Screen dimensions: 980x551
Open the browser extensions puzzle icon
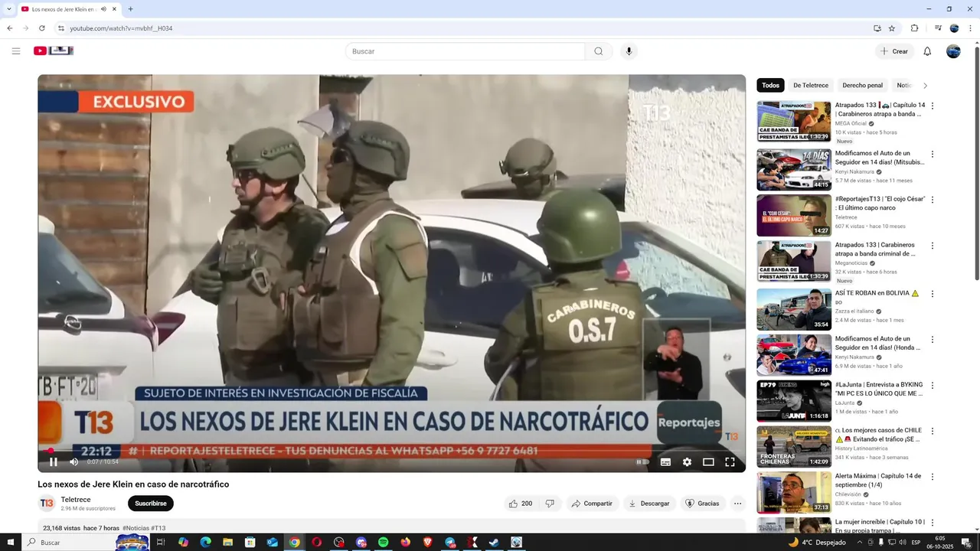[x=914, y=28]
